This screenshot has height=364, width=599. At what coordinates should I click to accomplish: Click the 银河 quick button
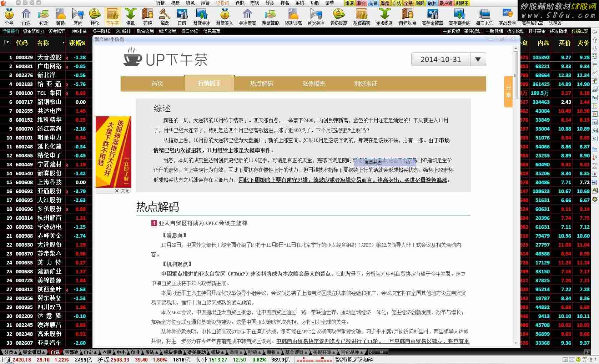tap(350, 3)
